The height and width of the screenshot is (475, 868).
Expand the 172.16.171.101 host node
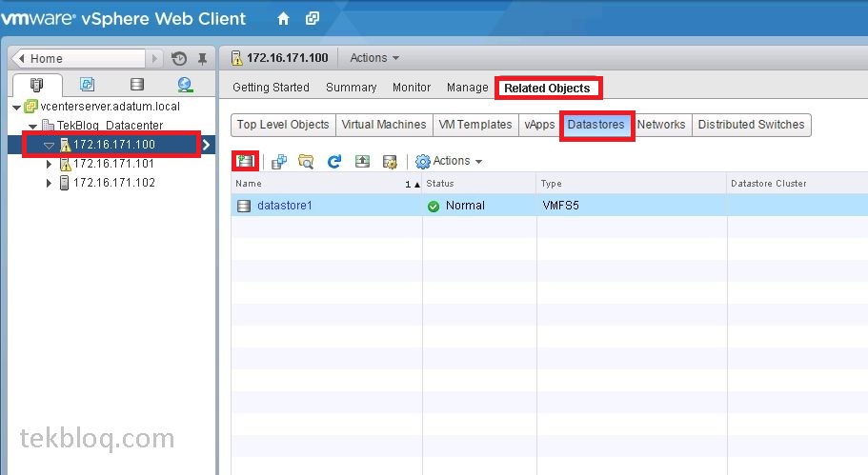[49, 165]
